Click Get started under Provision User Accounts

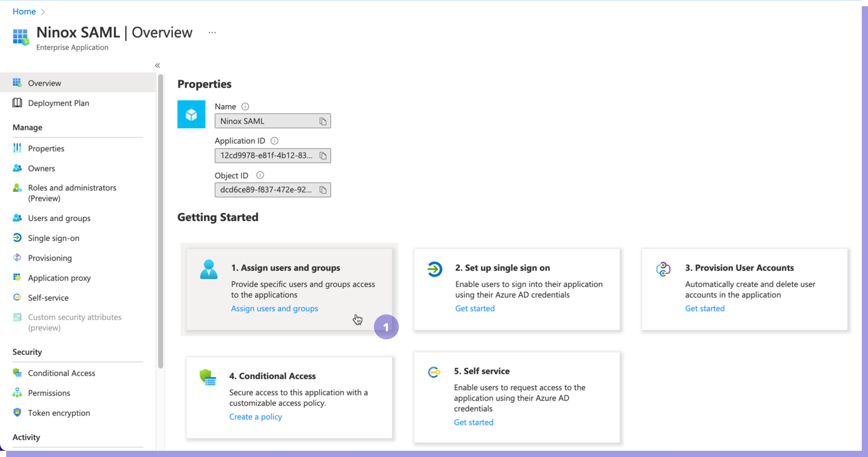tap(705, 308)
